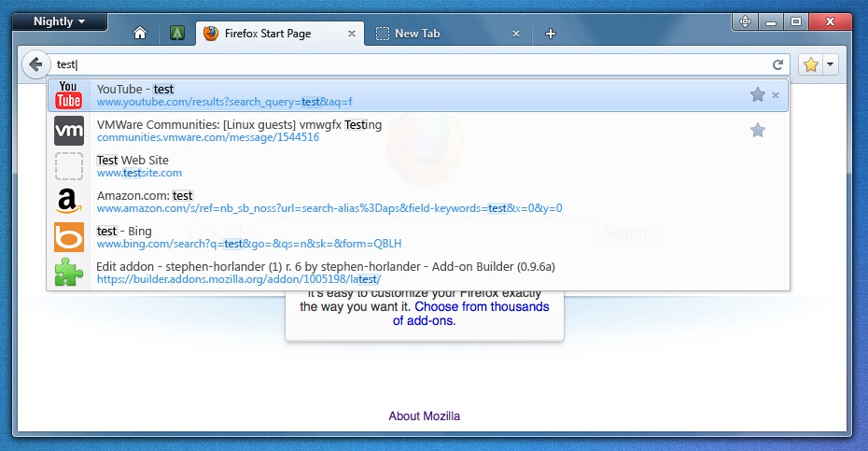The height and width of the screenshot is (451, 868).
Task: Close the Firefox Start Page tab
Action: click(352, 34)
